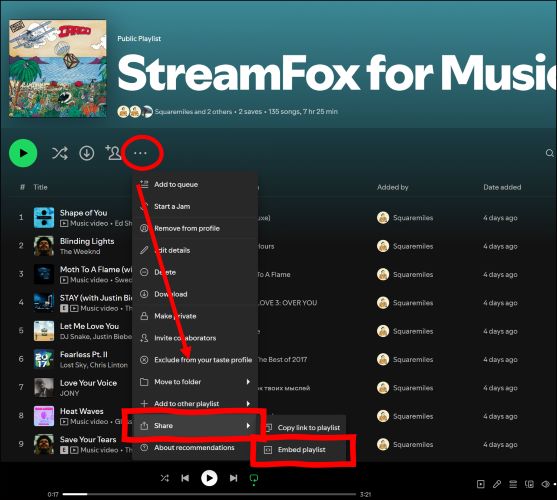Open 'About recommendations' menu entry
Viewport: 557px width, 500px height.
click(195, 447)
